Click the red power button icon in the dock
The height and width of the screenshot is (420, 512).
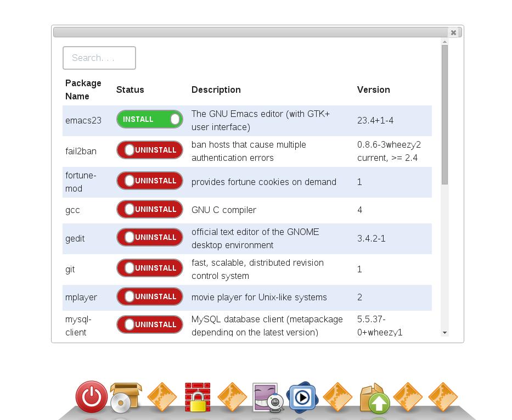point(91,396)
